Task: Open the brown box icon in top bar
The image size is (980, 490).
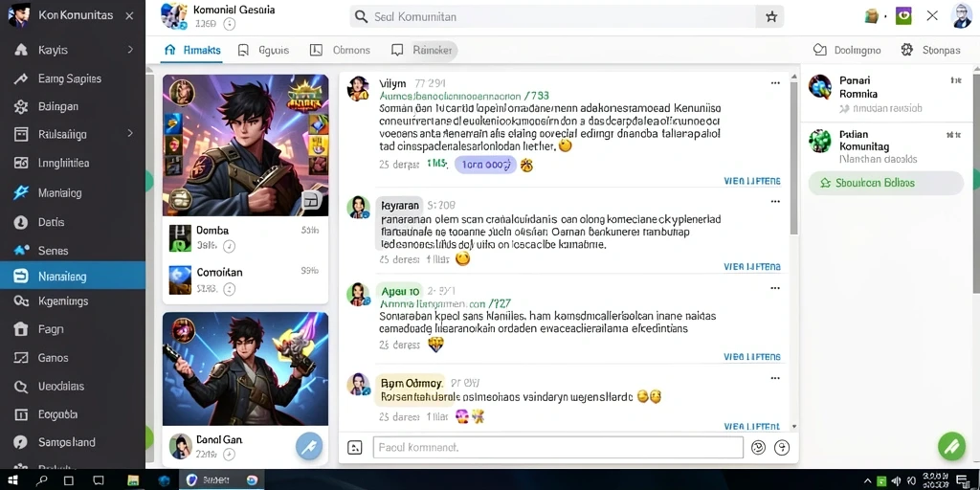Action: [x=872, y=16]
